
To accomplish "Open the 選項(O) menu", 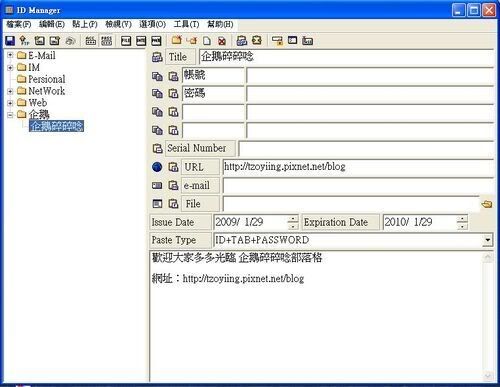I will click(x=152, y=24).
